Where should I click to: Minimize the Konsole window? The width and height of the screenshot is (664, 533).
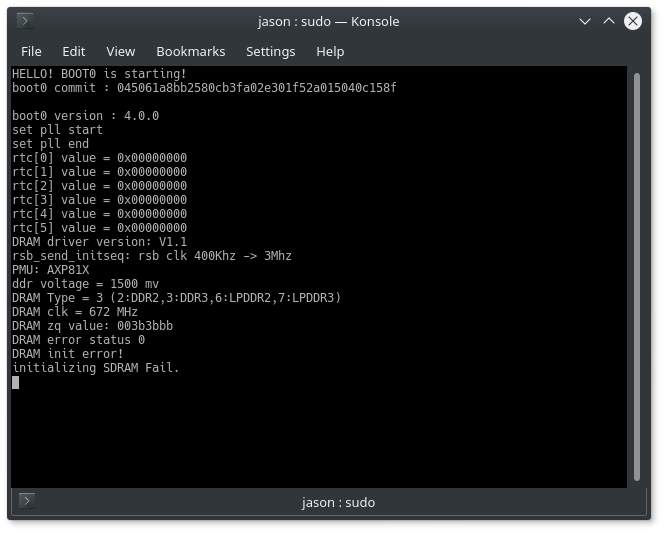point(585,21)
